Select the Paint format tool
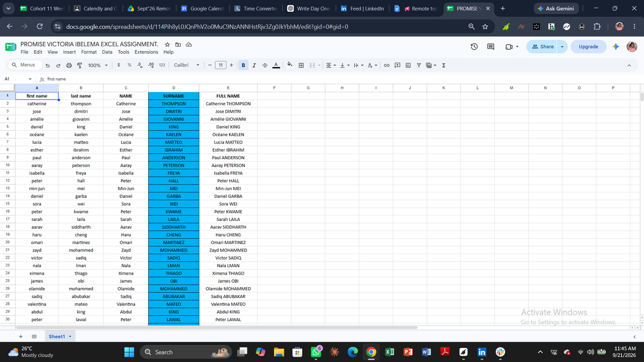Image resolution: width=644 pixels, height=362 pixels. tap(80, 65)
